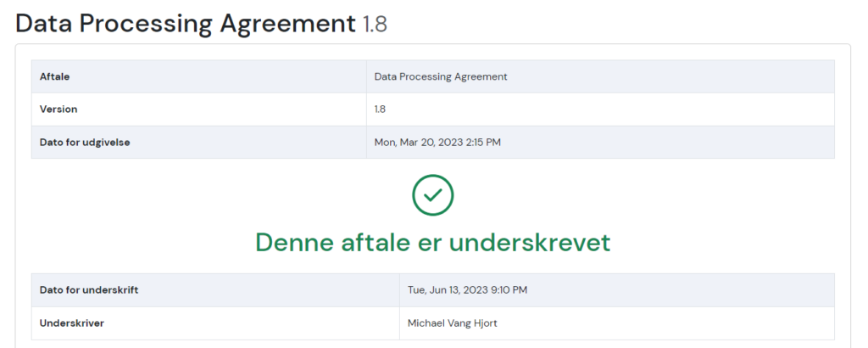The image size is (868, 348).
Task: Click the word "Denne" in the green heading
Action: click(293, 243)
